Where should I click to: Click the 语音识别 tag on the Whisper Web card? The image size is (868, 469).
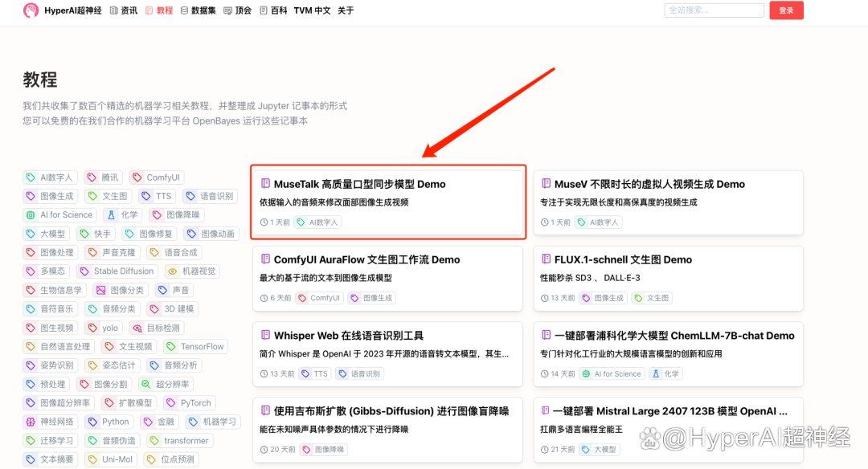click(x=359, y=374)
